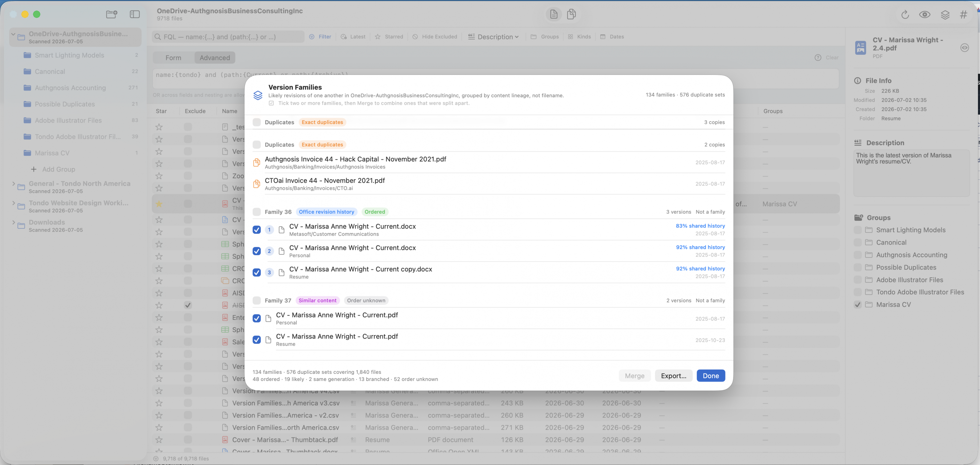Open the Groups toolbar item
The width and height of the screenshot is (980, 465).
[x=545, y=37]
